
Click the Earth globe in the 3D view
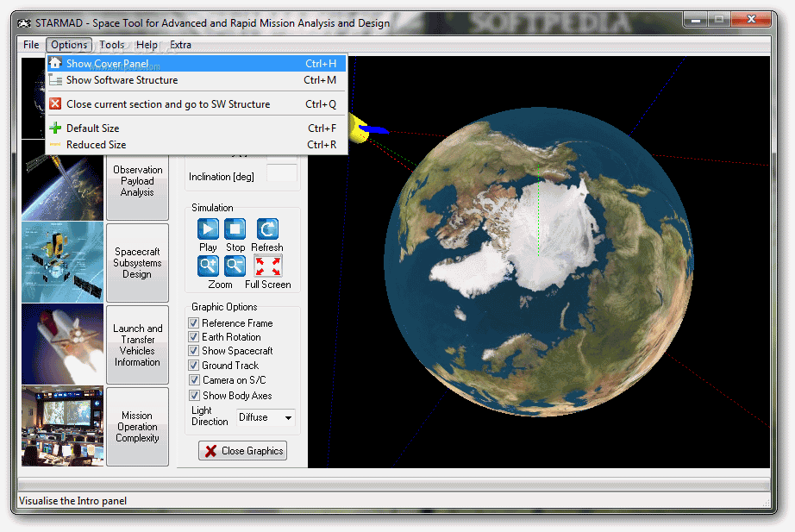[x=538, y=262]
